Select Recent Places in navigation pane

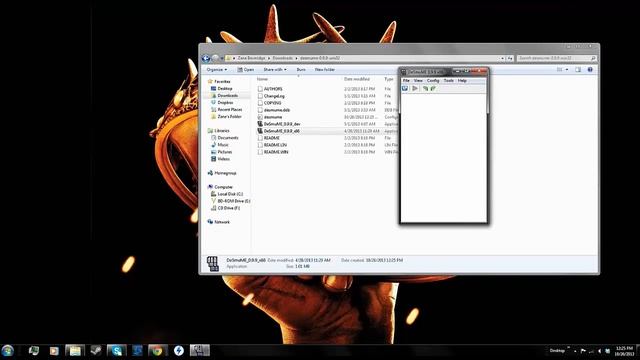tap(230, 109)
